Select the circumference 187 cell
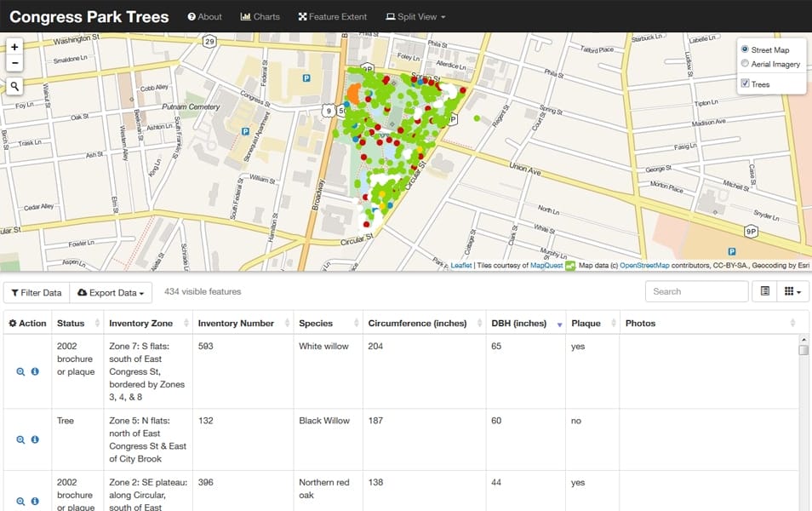The width and height of the screenshot is (812, 511). [424, 439]
